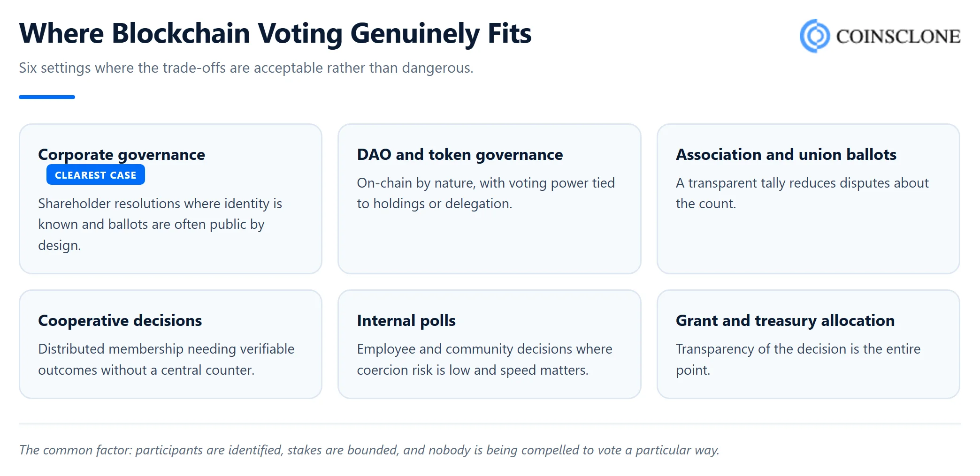Click the horizontal divider above footer
980x476 pixels.
pos(490,424)
